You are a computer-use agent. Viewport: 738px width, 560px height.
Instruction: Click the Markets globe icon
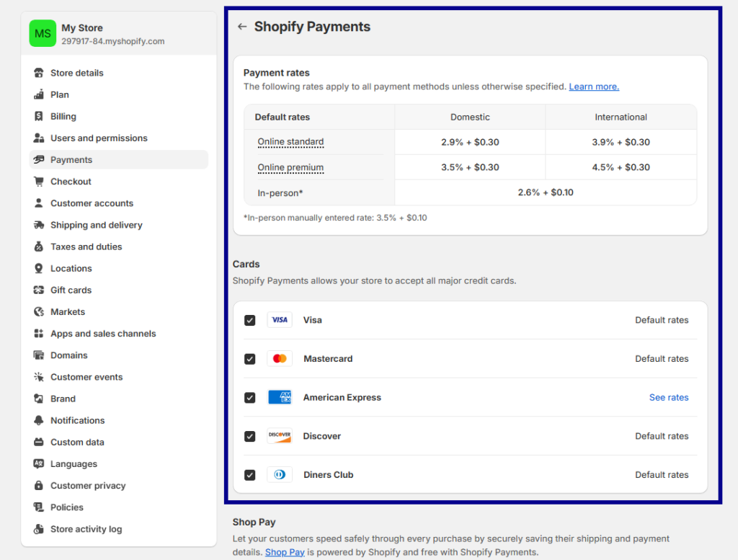pos(39,311)
